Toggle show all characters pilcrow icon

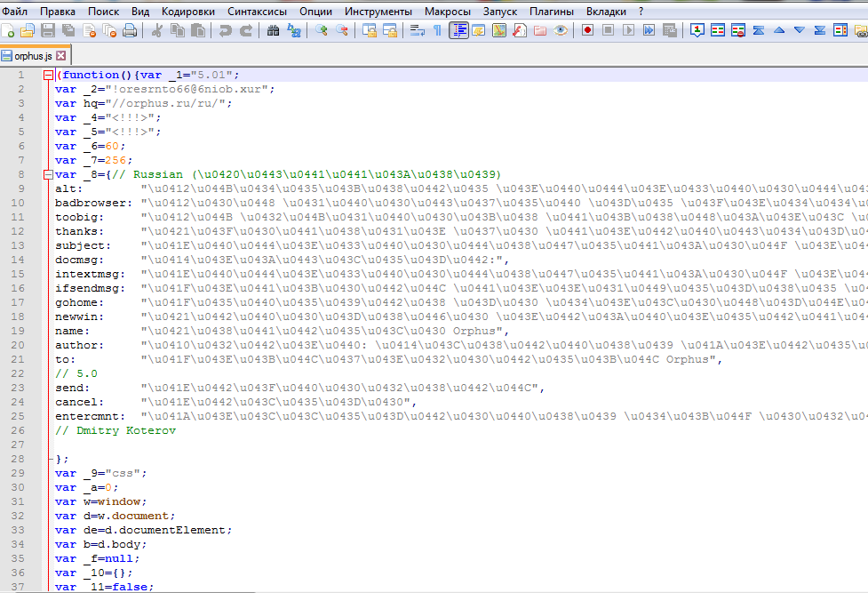tap(437, 31)
